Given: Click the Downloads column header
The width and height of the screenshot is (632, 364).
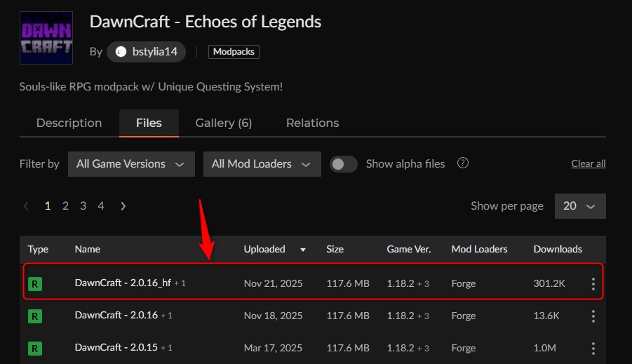Looking at the screenshot, I should pyautogui.click(x=558, y=249).
